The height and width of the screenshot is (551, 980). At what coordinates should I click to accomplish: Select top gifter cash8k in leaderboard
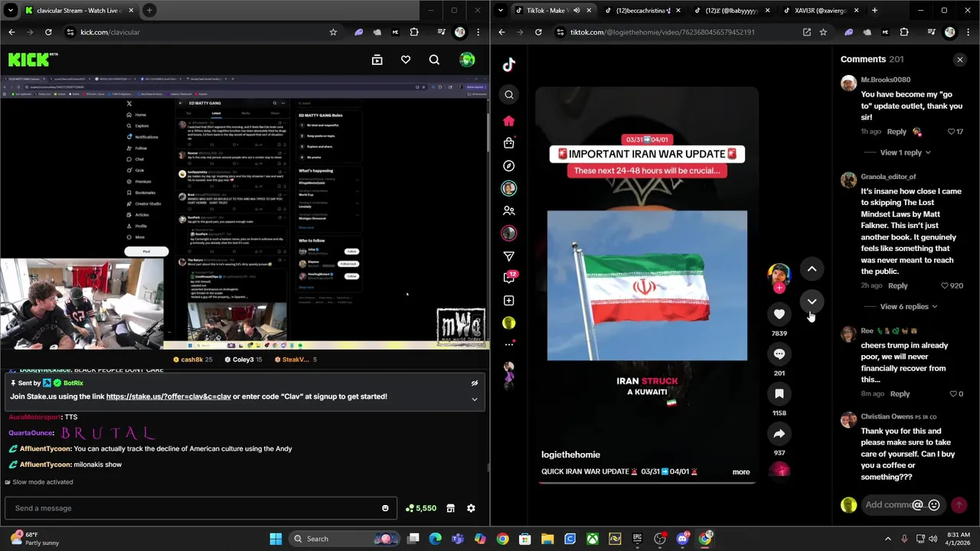click(x=193, y=360)
